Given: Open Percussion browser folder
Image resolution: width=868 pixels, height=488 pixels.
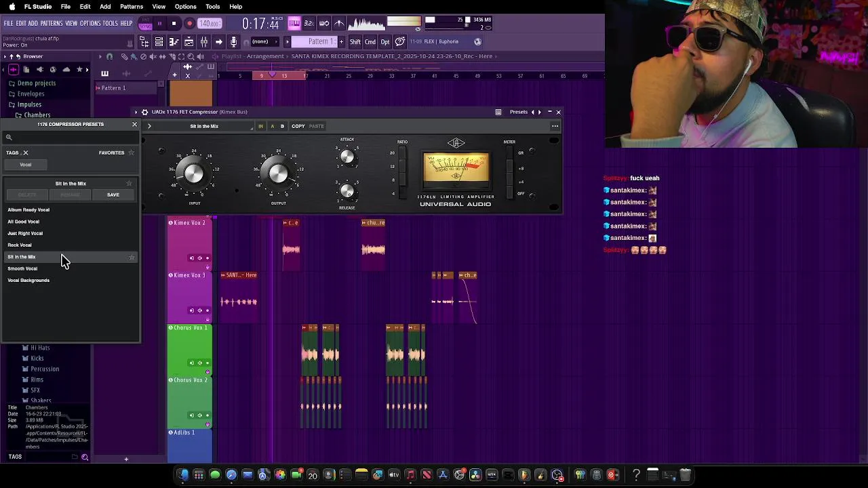Looking at the screenshot, I should point(45,369).
